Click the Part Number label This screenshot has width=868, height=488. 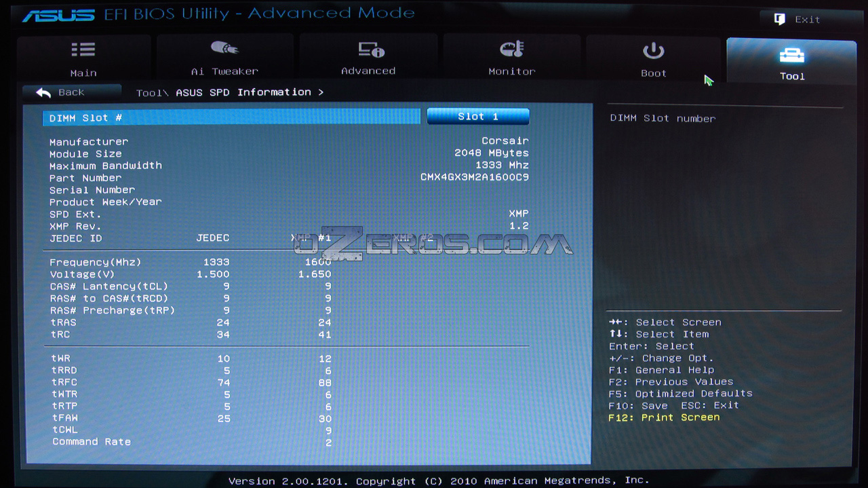point(85,178)
